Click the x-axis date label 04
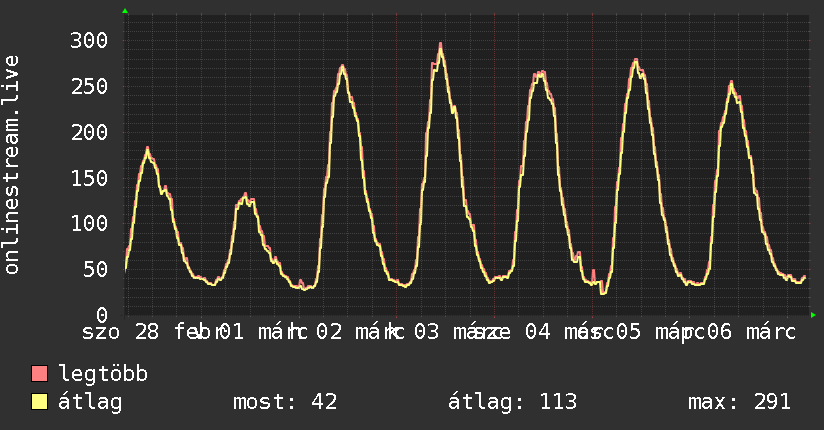The image size is (824, 430). pyautogui.click(x=538, y=332)
